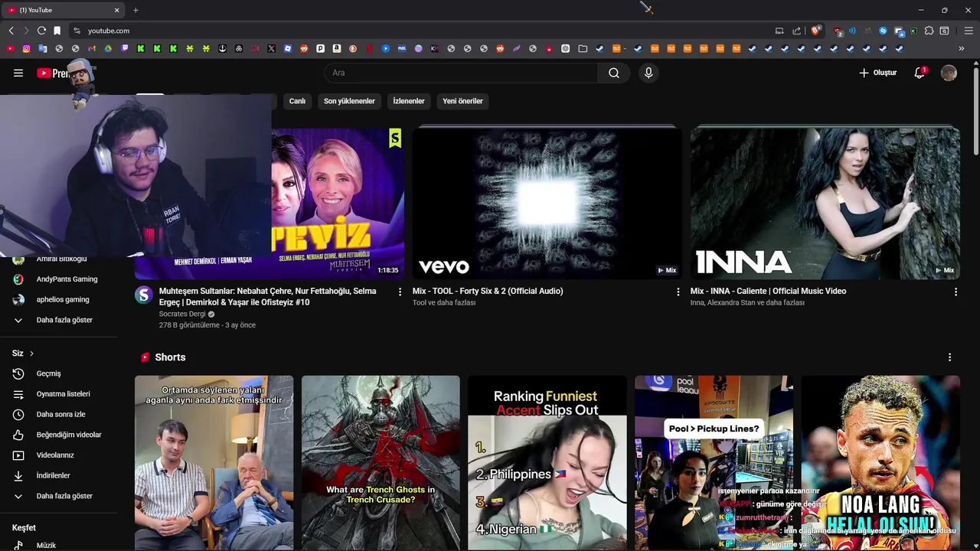The width and height of the screenshot is (980, 551).
Task: Open the browser extensions puzzle icon
Action: [929, 31]
